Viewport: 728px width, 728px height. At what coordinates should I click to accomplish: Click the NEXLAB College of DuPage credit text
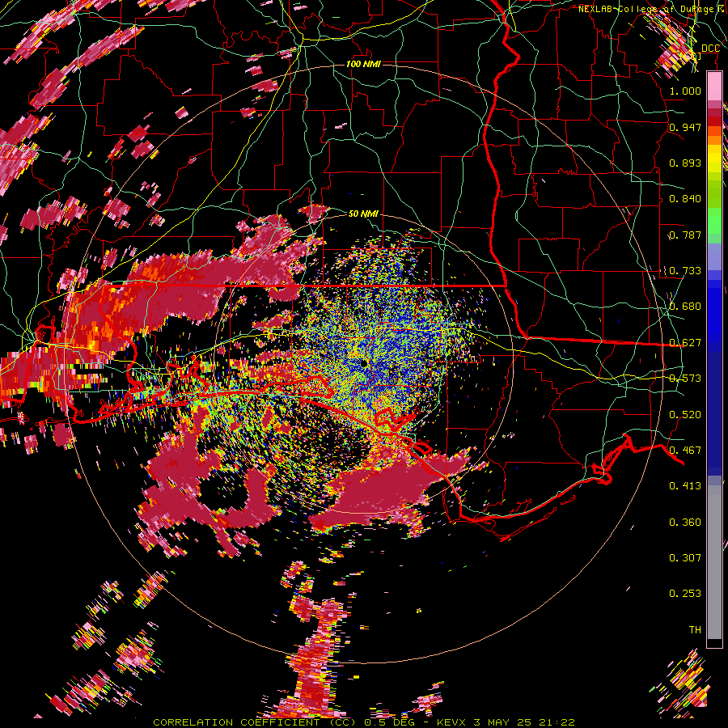coord(652,9)
